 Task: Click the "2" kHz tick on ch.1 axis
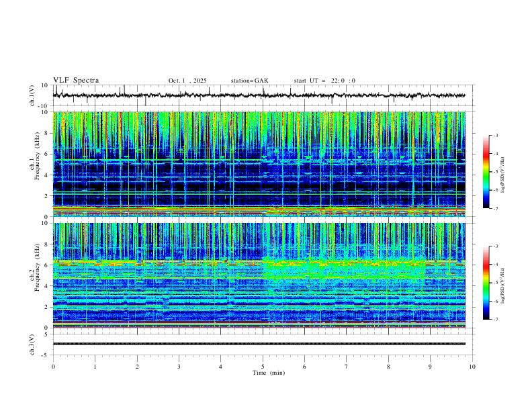point(47,195)
